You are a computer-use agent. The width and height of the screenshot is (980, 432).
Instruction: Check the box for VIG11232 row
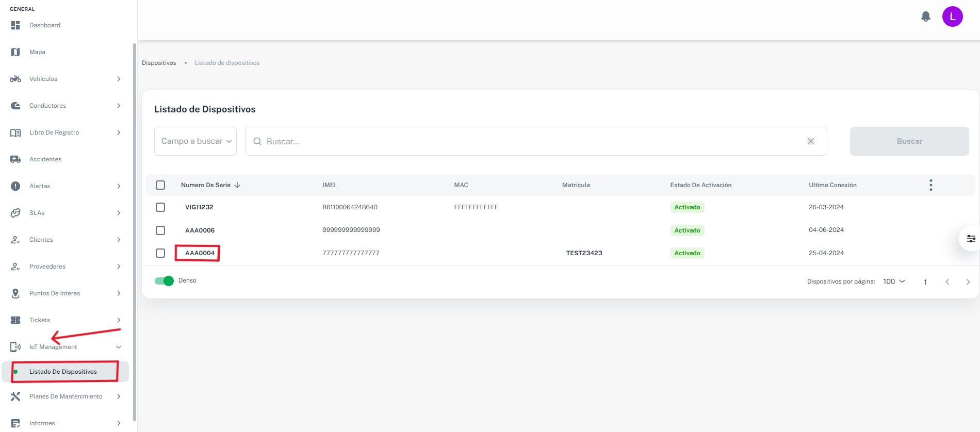tap(160, 207)
